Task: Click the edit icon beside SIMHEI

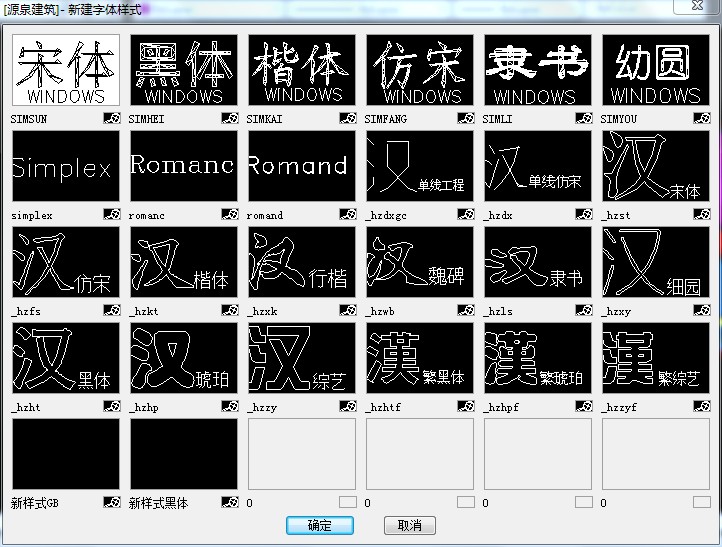Action: click(x=230, y=118)
